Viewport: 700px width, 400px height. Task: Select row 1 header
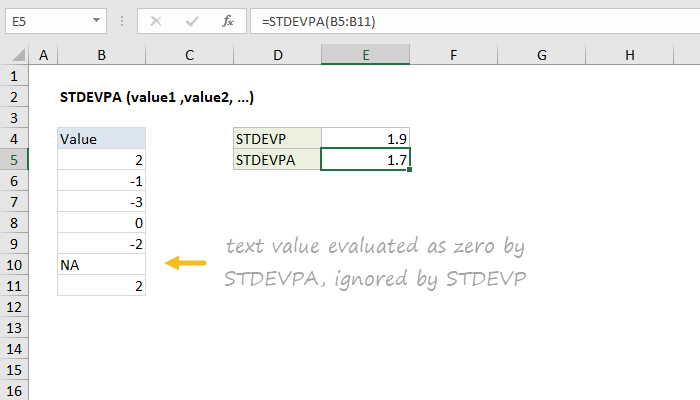(14, 76)
